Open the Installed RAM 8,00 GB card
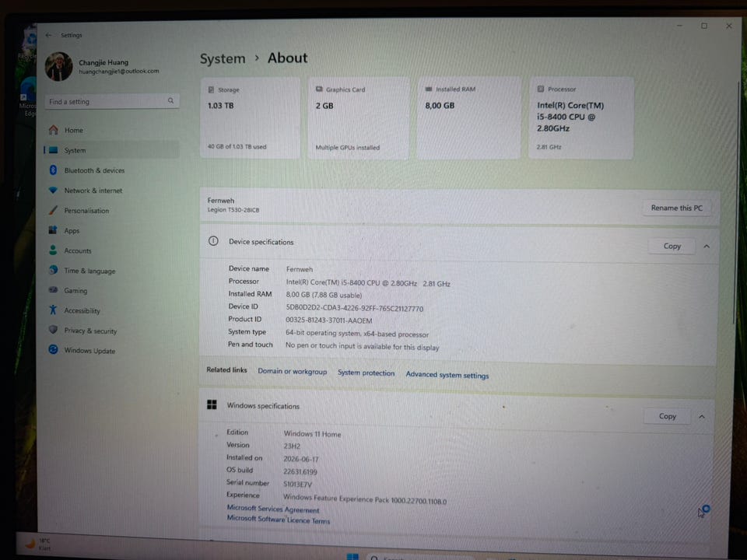The image size is (747, 560). [468, 117]
